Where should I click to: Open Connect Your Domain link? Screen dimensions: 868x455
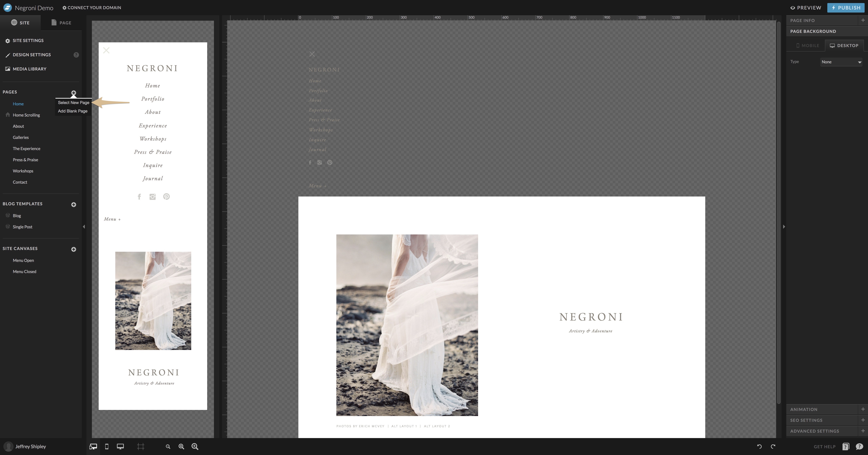[92, 7]
